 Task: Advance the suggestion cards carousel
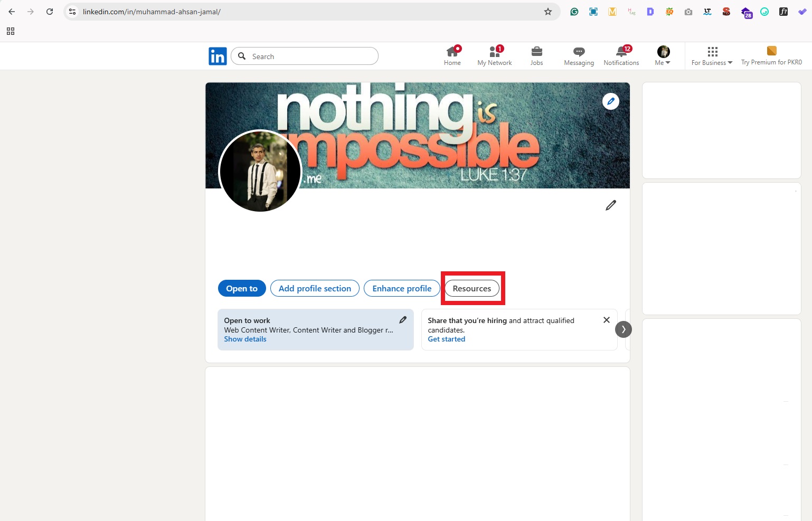point(623,329)
